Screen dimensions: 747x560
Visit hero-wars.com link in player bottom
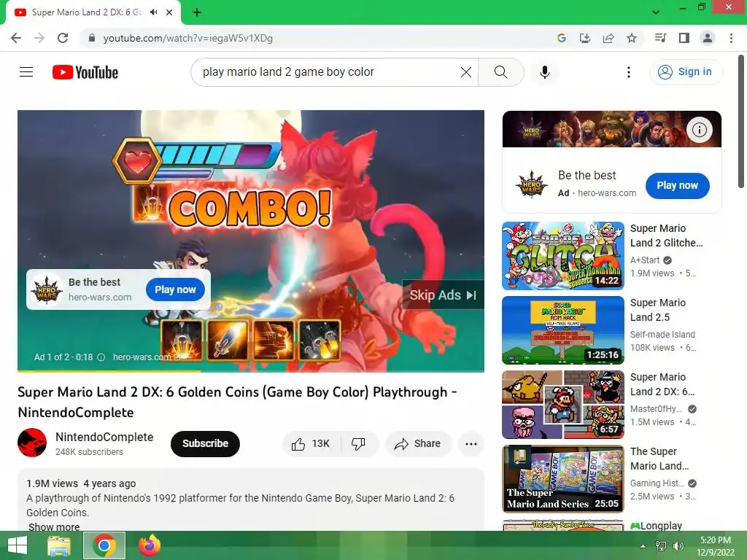146,357
